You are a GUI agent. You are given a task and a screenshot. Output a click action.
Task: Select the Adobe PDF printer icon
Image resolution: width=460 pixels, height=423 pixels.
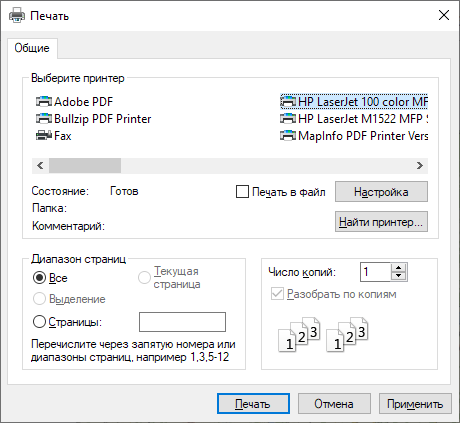(x=44, y=102)
